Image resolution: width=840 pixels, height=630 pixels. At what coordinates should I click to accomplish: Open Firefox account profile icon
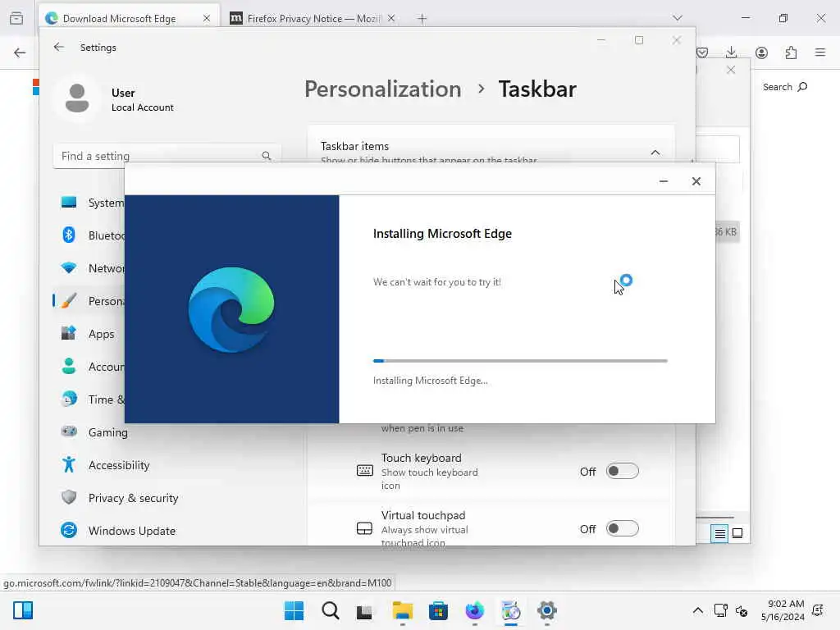click(761, 52)
